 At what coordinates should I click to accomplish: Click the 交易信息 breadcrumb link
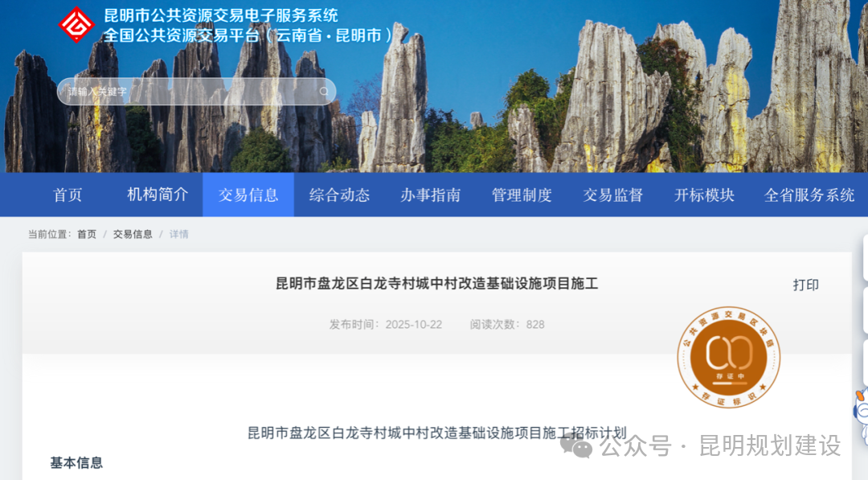(x=133, y=234)
